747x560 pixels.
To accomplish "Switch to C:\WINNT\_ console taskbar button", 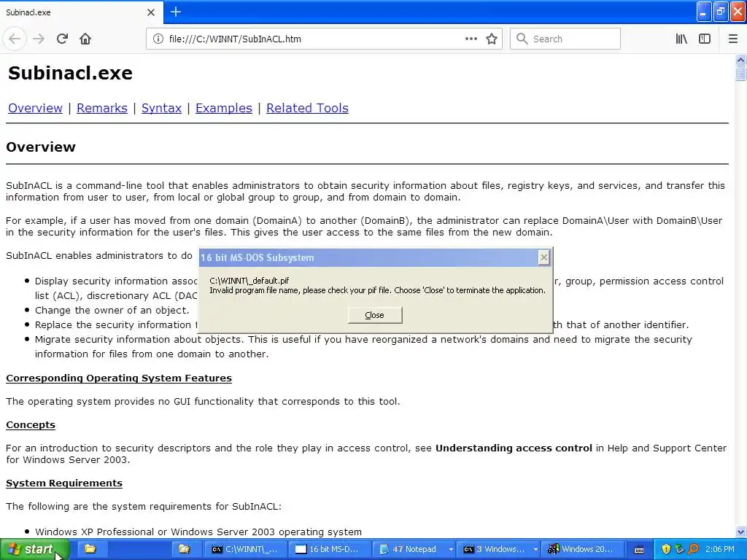I will (246, 549).
